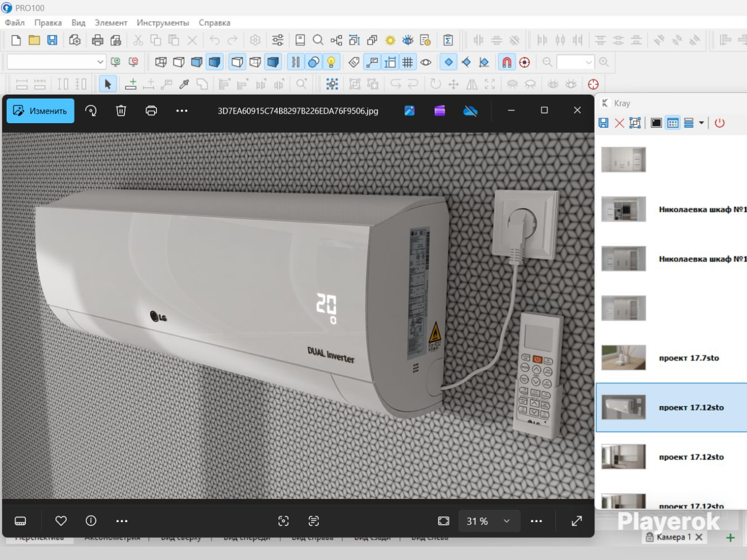Open the bottom-left more options dots

click(x=122, y=521)
